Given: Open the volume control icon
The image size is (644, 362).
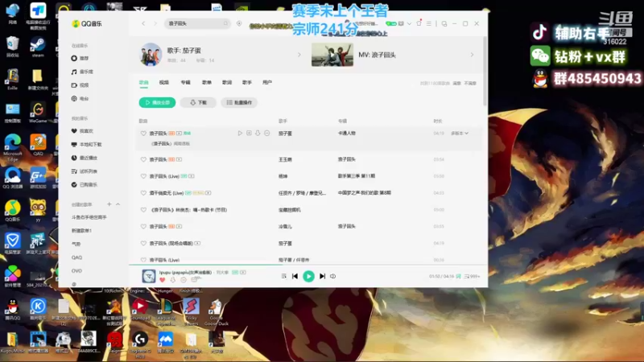Looking at the screenshot, I should [333, 276].
